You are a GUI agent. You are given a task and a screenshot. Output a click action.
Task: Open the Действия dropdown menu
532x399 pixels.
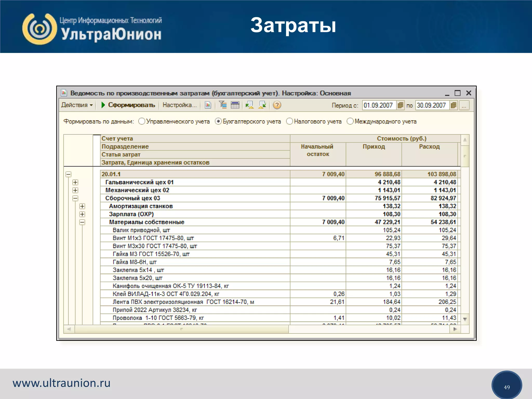pyautogui.click(x=77, y=105)
